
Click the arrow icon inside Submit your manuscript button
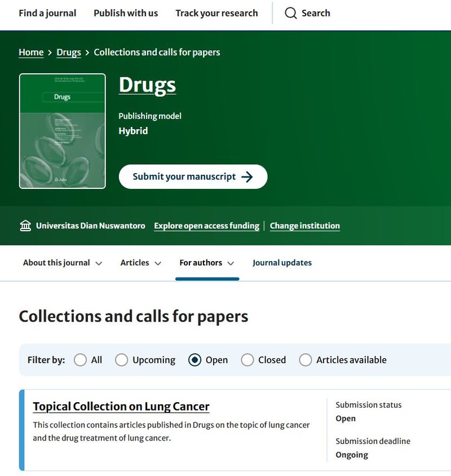249,176
